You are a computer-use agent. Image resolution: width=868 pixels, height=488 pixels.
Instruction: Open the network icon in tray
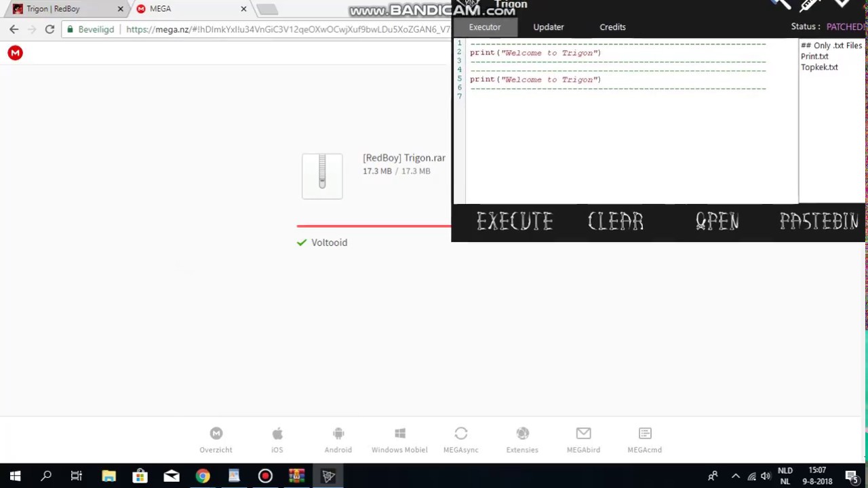(751, 476)
